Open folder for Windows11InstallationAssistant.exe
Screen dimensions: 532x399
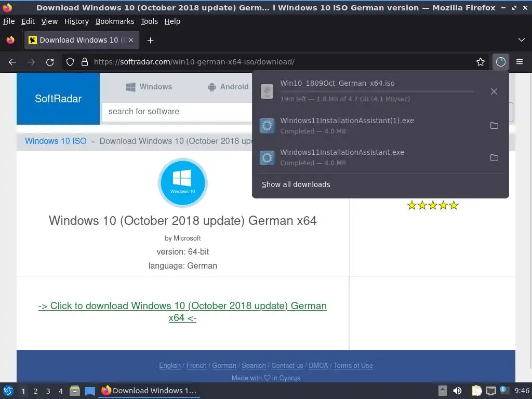coord(495,158)
